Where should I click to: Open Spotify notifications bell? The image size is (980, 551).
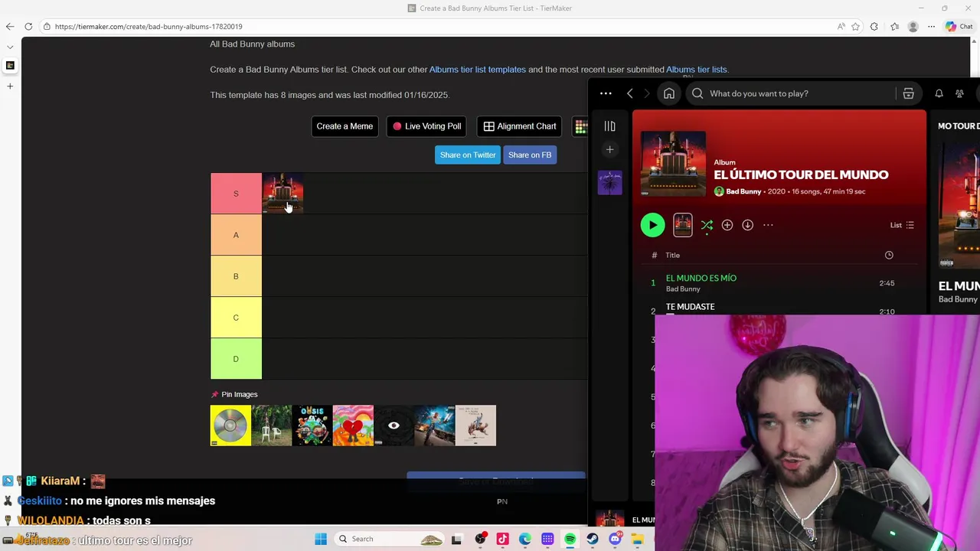coord(939,93)
